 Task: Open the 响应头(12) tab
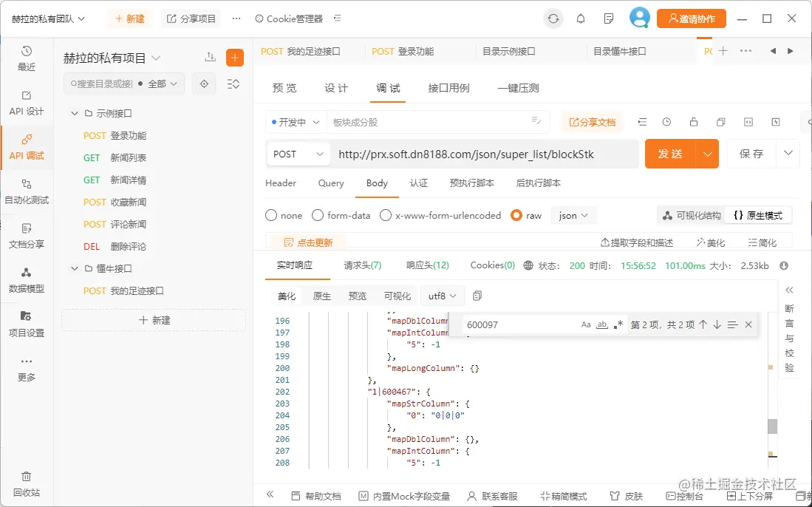tap(427, 265)
